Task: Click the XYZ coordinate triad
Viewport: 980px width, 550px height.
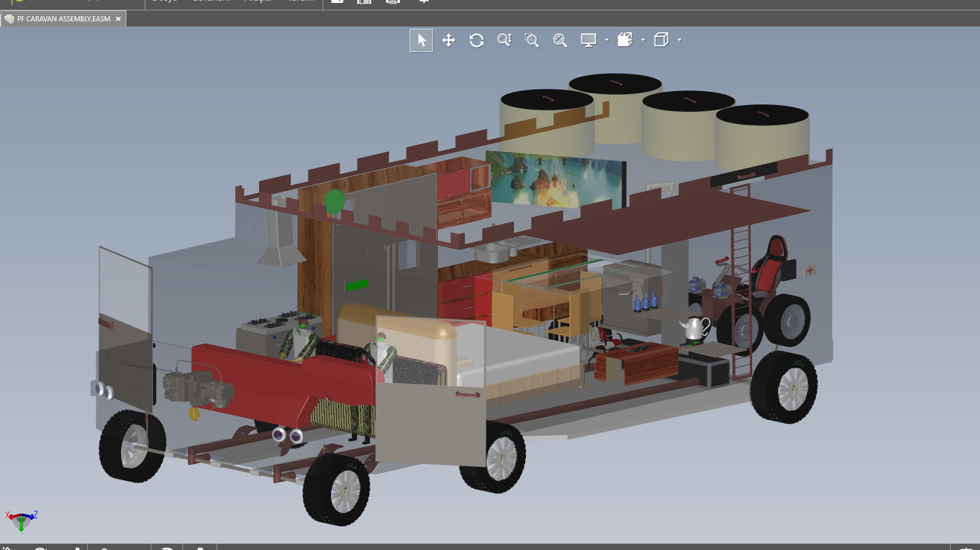Action: pos(21,519)
